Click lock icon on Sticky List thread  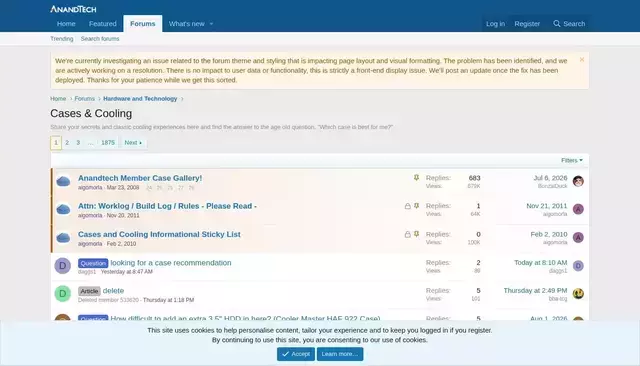pos(407,234)
